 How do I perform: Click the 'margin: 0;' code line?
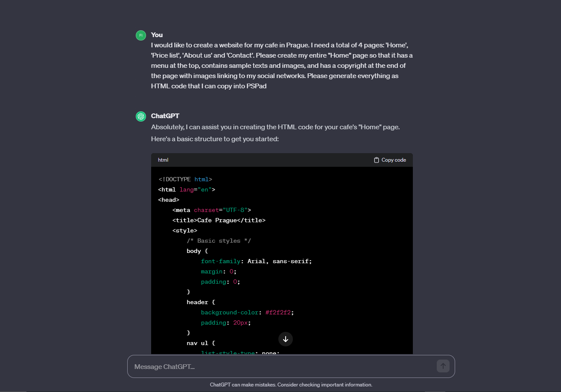click(x=219, y=271)
